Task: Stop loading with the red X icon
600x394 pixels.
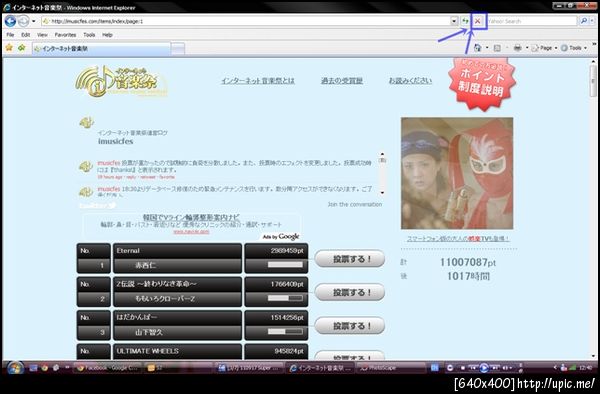Action: click(x=477, y=21)
